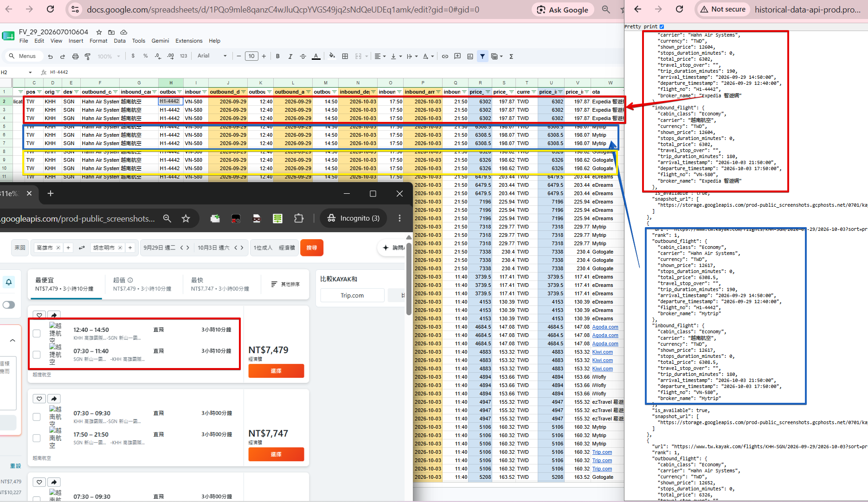Check the NT$7,747 07:30 – 09:30 flight checkbox
868x502 pixels.
tap(37, 417)
